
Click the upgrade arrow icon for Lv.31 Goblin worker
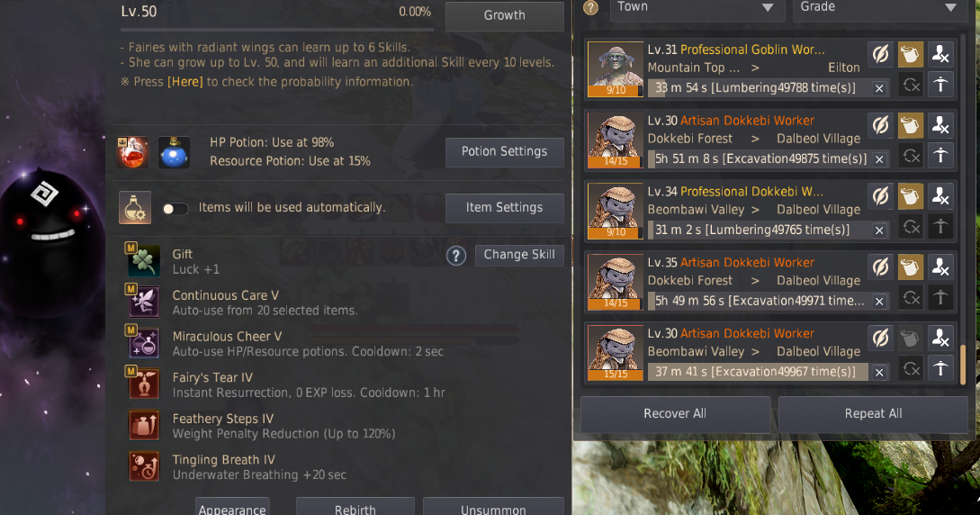coord(940,85)
